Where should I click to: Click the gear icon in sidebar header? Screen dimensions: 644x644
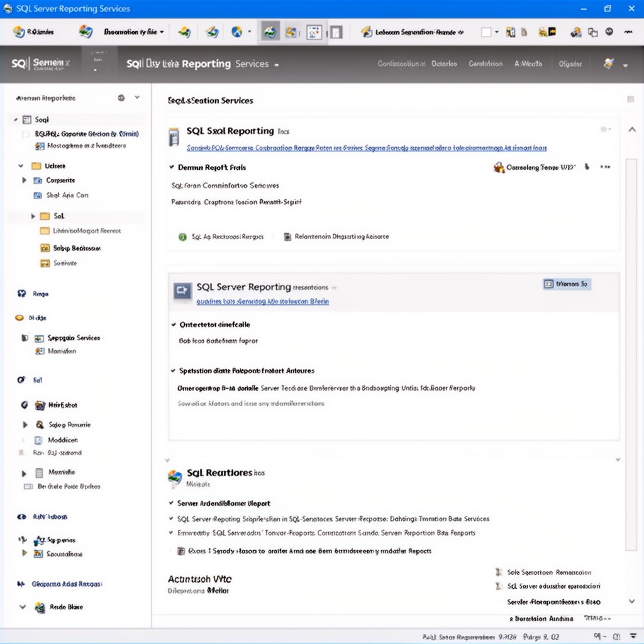[x=121, y=97]
